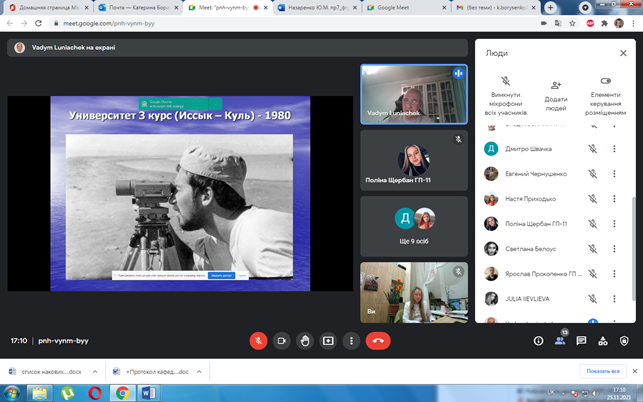Unmute the microphone in the call bar
This screenshot has width=643, height=402.
(x=258, y=340)
